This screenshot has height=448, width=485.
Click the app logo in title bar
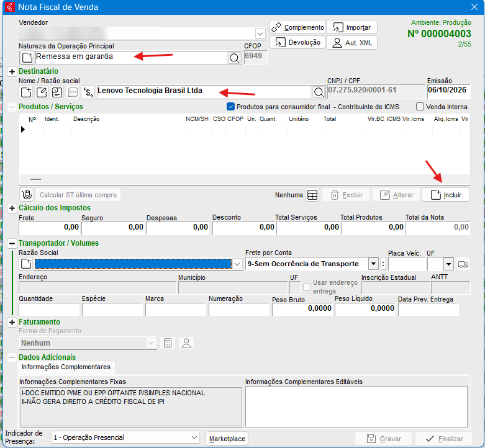10,7
